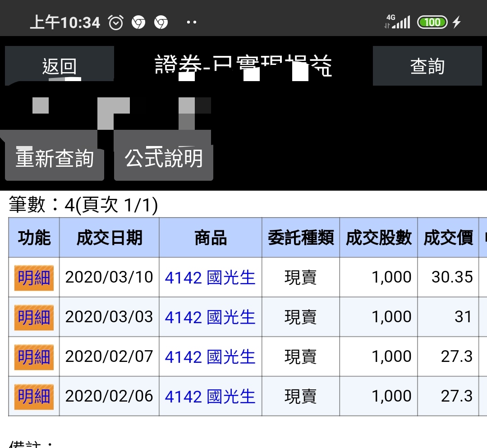The image size is (487, 448).
Task: Open the 公式說明 formula explanation
Action: (163, 158)
